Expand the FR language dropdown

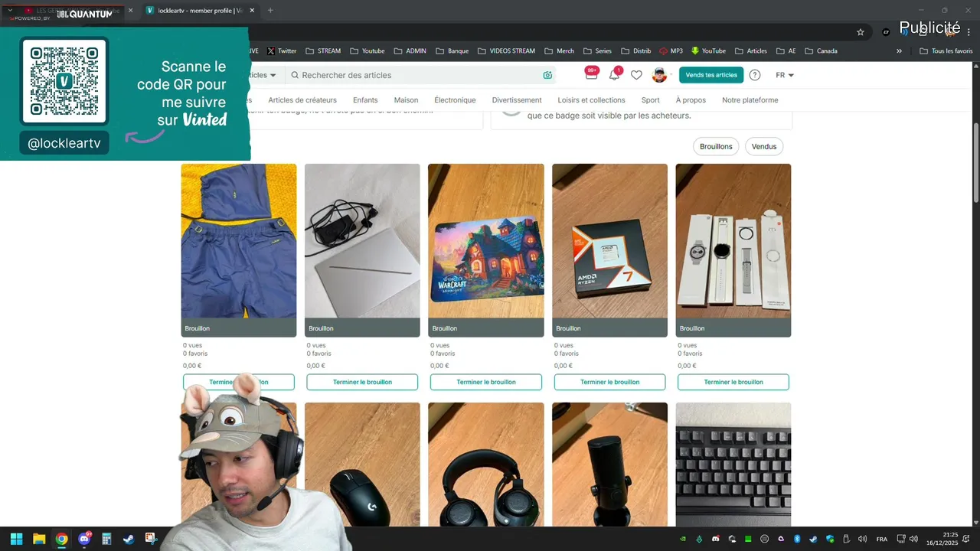pos(785,75)
